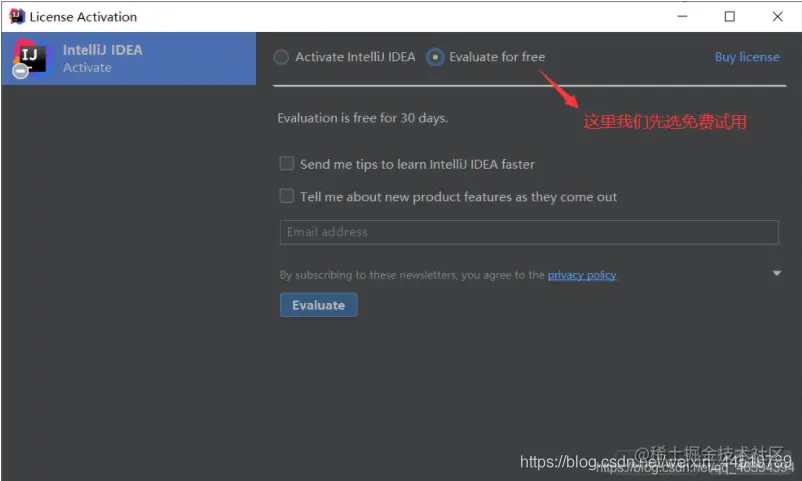The image size is (802, 481).
Task: Click the Evaluate button
Action: click(x=318, y=305)
